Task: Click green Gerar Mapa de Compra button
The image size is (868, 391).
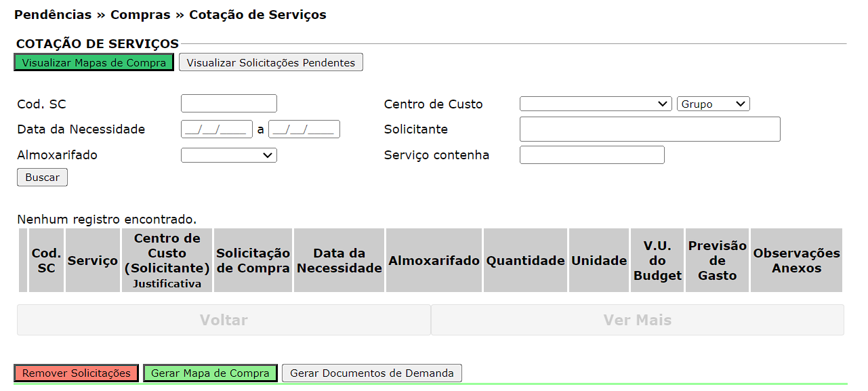Action: (210, 373)
